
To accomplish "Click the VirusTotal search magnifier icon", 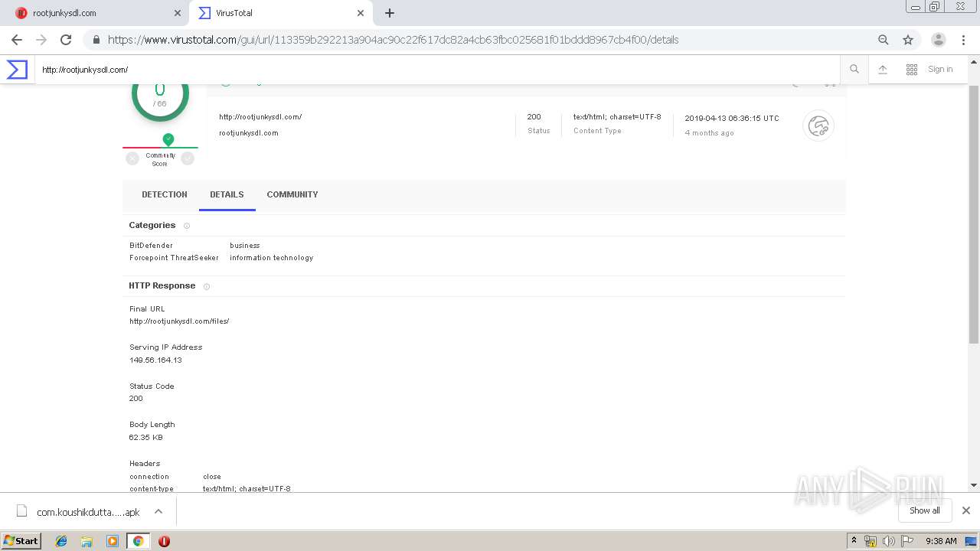I will tap(854, 69).
